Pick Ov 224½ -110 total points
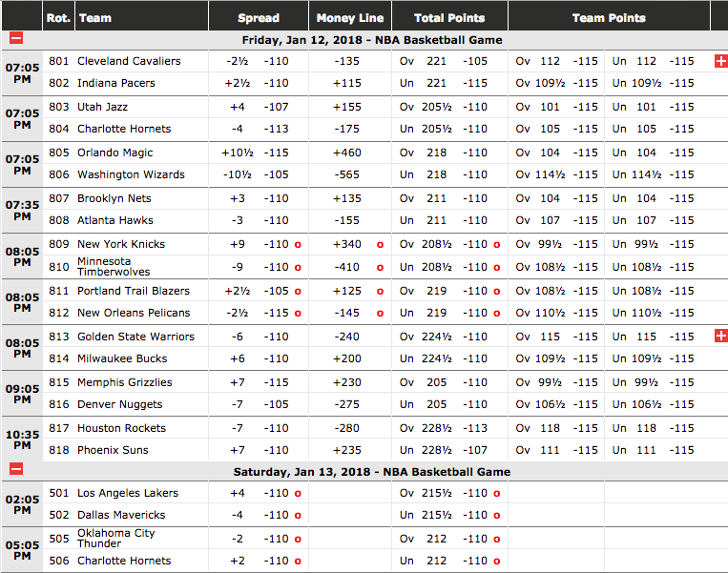Screen dimensions: 728x573 click(444, 337)
